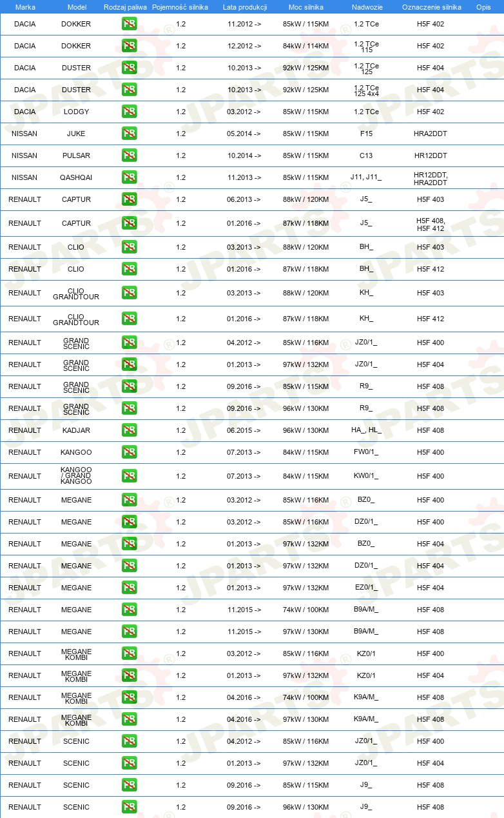
Task: Select fuel icon in MEGANE KOMBI 01.2013 row
Action: (129, 675)
